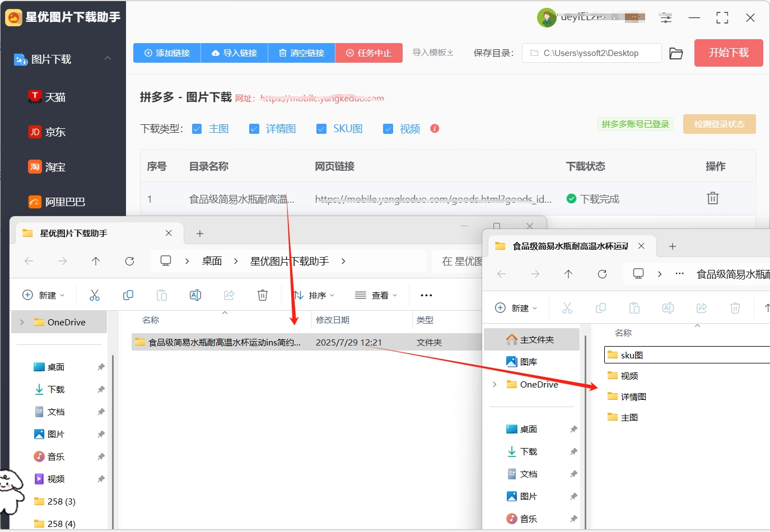Expand the chevron after 星优图片下载助手 breadcrumb

tap(343, 261)
